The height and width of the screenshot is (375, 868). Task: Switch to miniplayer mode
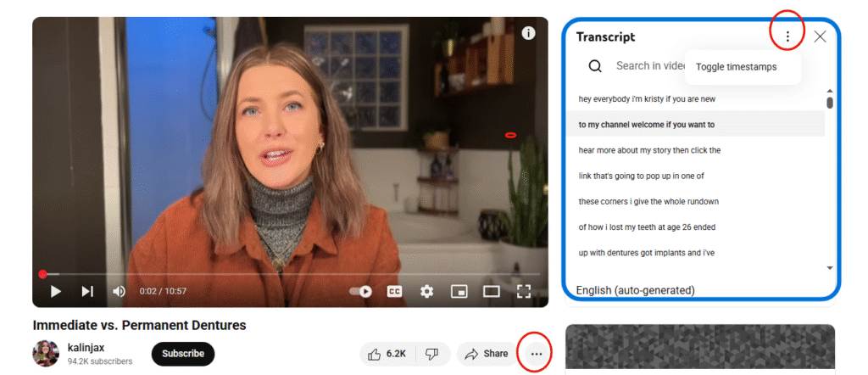(x=459, y=291)
